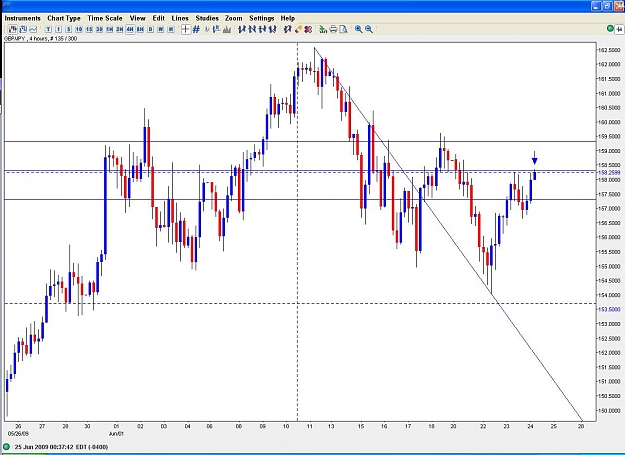Viewport: 625px width, 455px height.
Task: Open the Zoom menu
Action: coord(234,18)
